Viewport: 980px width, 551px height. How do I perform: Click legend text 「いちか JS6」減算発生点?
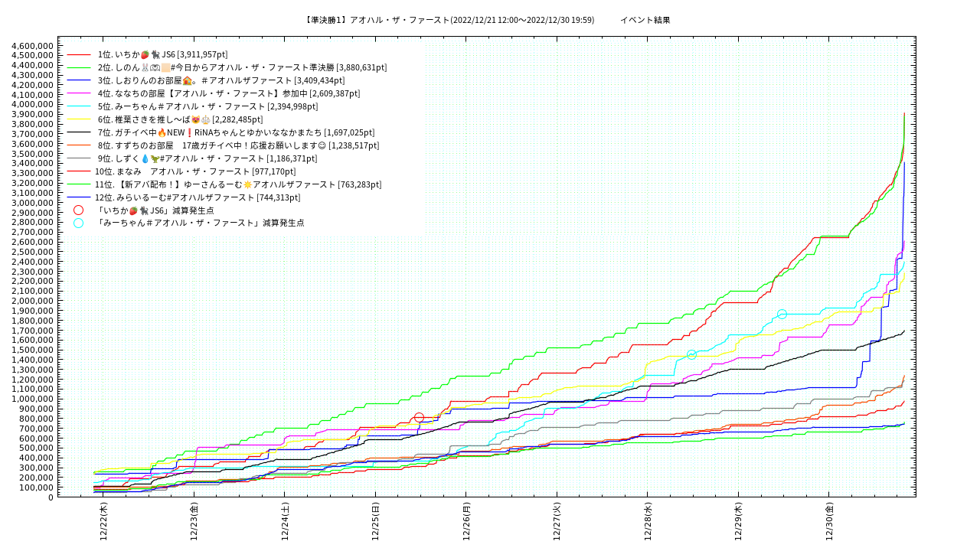(x=155, y=210)
